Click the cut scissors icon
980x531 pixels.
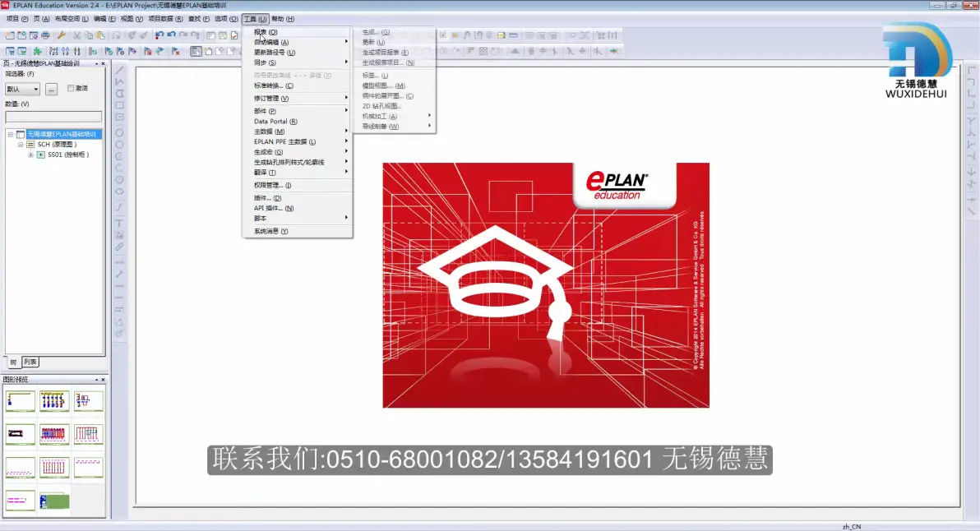coord(77,35)
